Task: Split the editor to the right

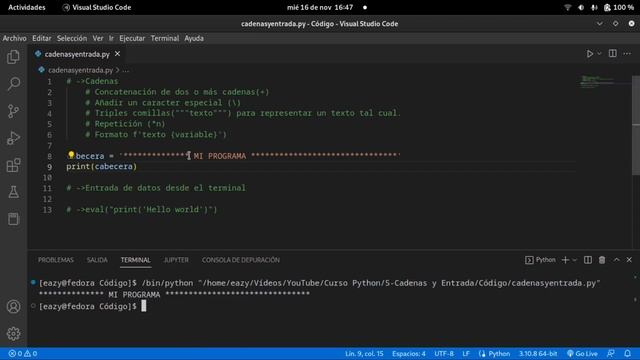Action: (613, 53)
